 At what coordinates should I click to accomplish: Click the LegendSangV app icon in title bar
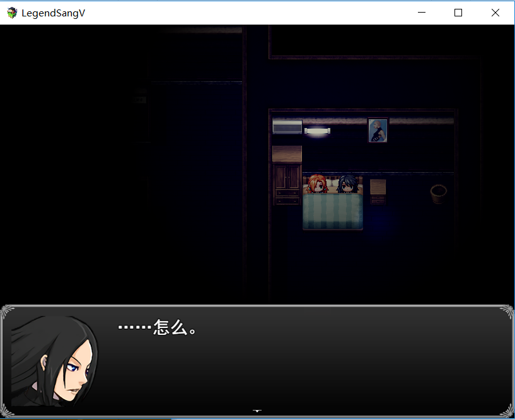tap(12, 13)
